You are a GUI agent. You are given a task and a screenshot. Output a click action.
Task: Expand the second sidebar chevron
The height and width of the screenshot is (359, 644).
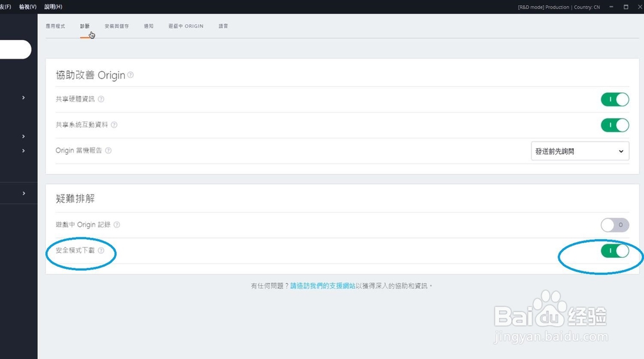23,136
